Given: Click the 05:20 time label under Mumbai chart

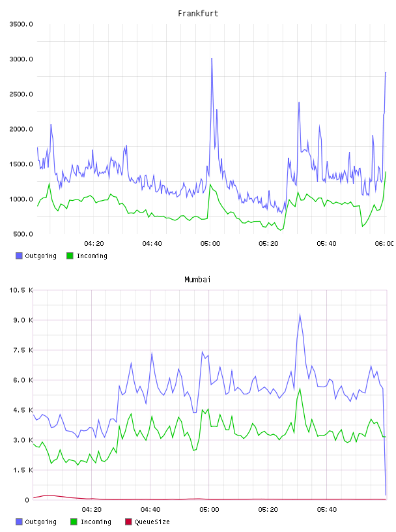Looking at the screenshot, I should [x=268, y=510].
